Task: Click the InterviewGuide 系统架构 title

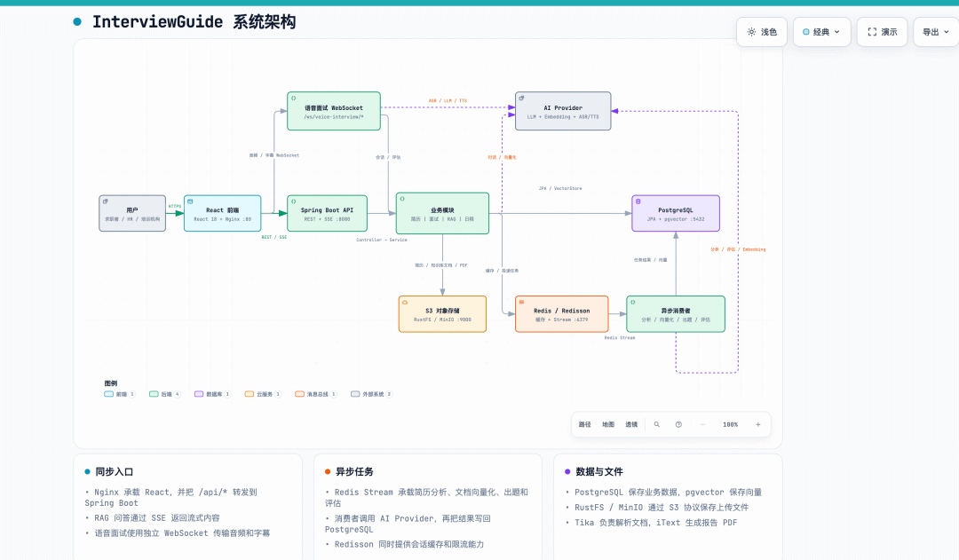Action: point(194,22)
